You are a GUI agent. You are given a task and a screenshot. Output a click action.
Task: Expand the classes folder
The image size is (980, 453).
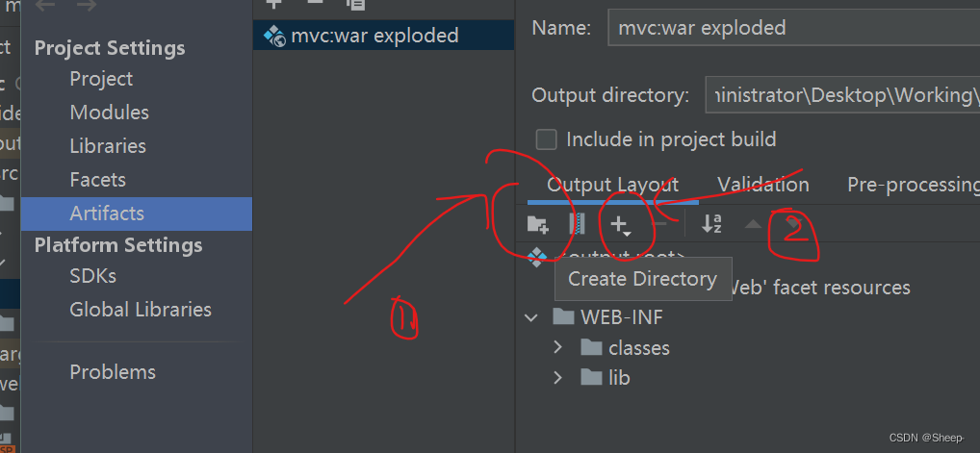click(x=558, y=347)
